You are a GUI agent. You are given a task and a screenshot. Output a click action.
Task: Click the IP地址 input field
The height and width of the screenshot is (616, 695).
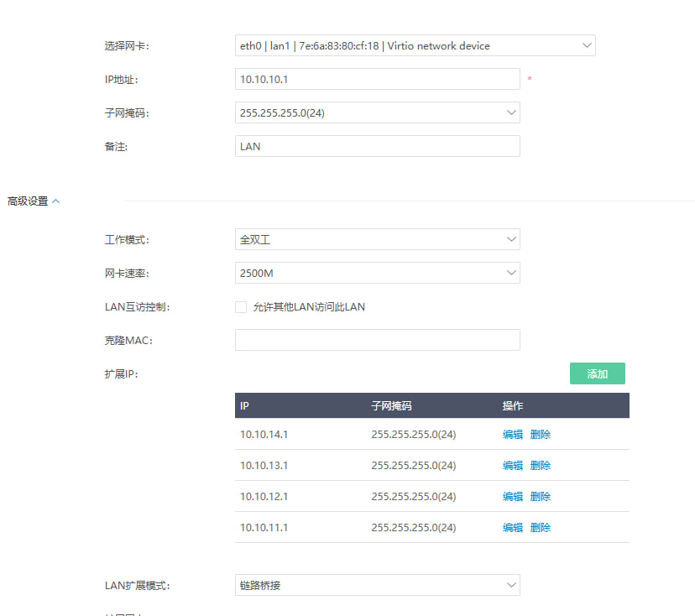pyautogui.click(x=377, y=79)
